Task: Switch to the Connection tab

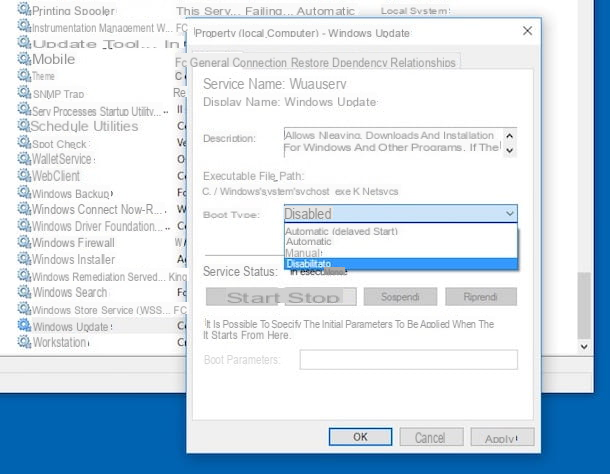Action: [259, 62]
